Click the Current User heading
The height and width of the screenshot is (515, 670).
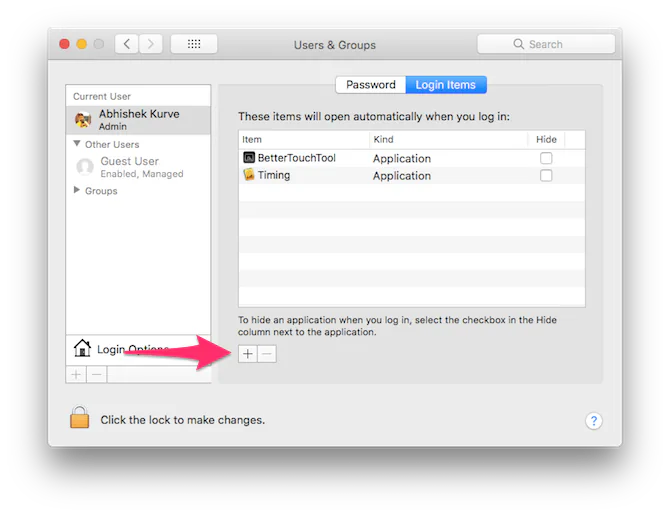(x=102, y=96)
